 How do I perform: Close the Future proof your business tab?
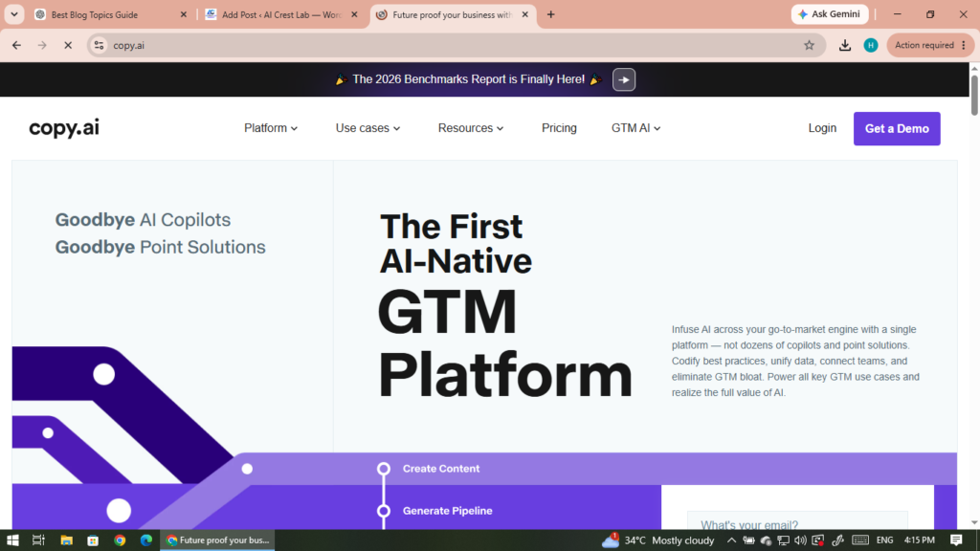pyautogui.click(x=524, y=14)
